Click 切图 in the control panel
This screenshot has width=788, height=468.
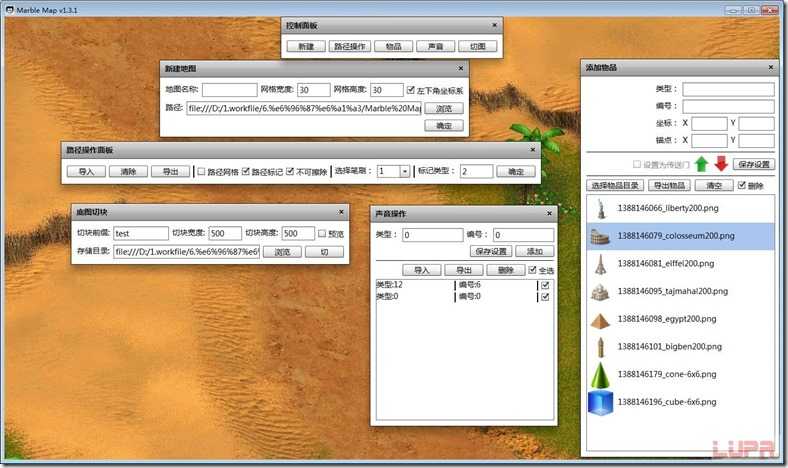477,46
